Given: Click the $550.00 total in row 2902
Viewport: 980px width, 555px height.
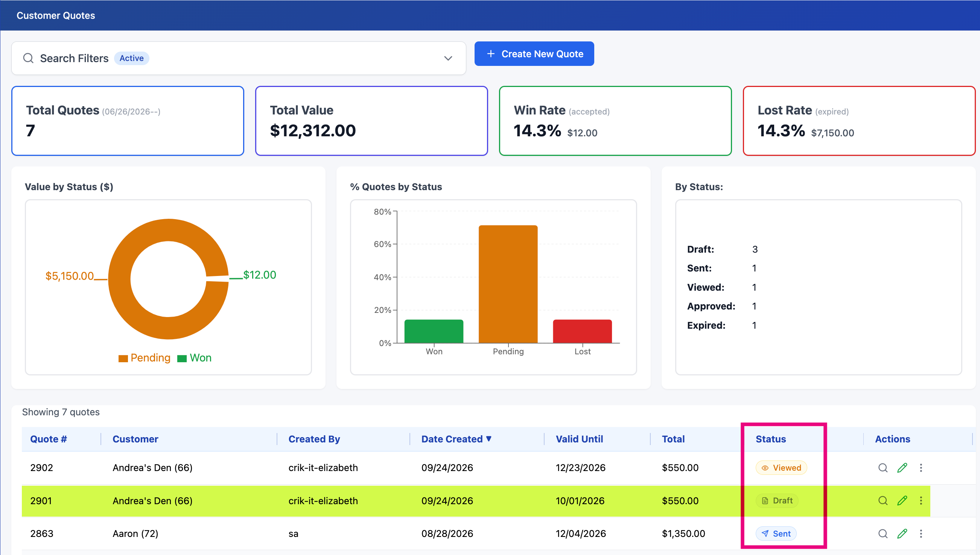Looking at the screenshot, I should coord(680,468).
